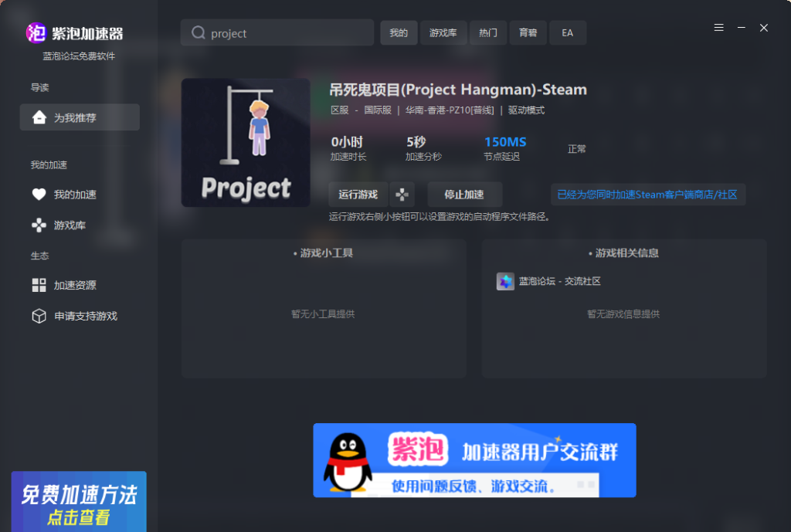Open the tab right of 热门
791x532 pixels.
point(528,32)
